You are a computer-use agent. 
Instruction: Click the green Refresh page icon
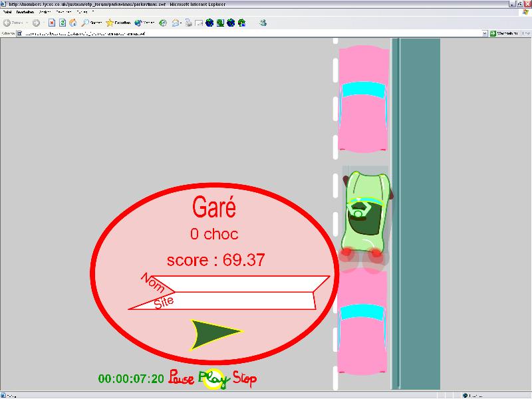coord(63,23)
